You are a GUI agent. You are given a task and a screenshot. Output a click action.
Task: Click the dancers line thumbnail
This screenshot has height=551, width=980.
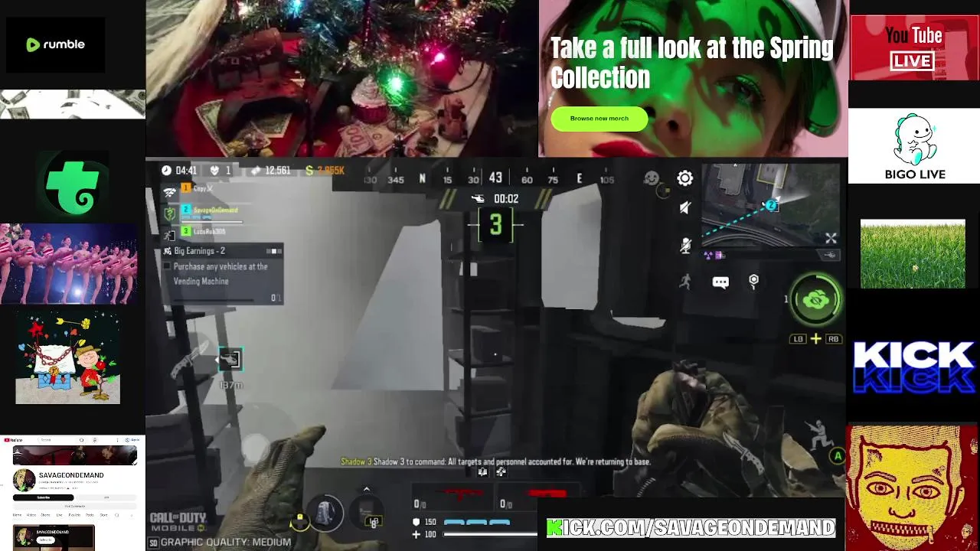69,264
